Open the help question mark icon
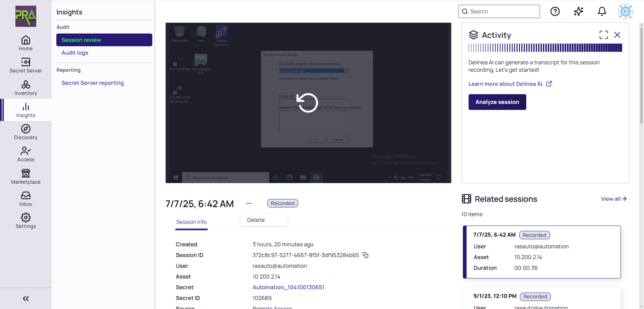The image size is (644, 309). [555, 11]
